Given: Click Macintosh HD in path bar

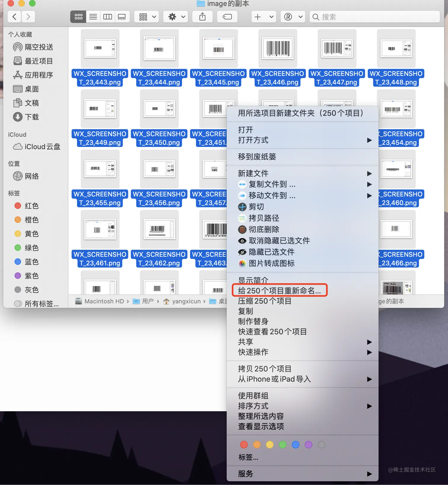Looking at the screenshot, I should 100,301.
